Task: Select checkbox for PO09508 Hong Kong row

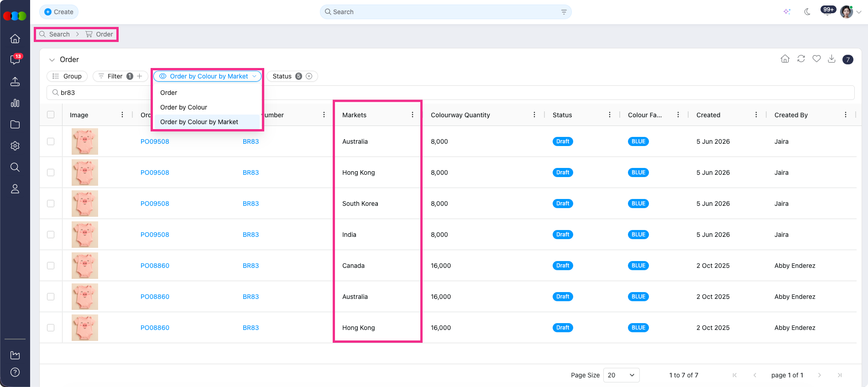Action: (x=51, y=173)
